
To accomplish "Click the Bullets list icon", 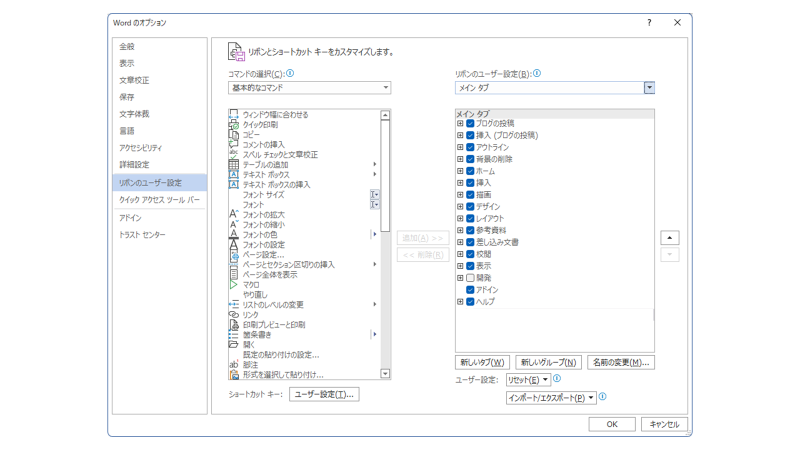I will tap(234, 335).
